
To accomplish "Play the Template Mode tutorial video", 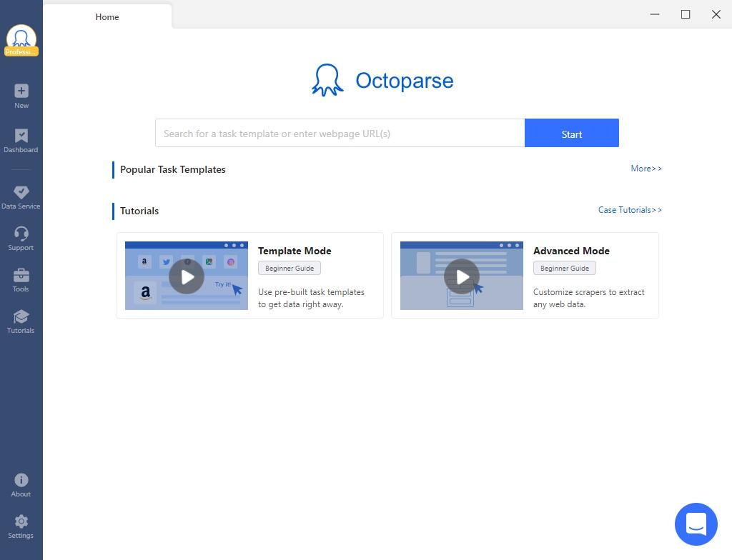I will pos(187,276).
